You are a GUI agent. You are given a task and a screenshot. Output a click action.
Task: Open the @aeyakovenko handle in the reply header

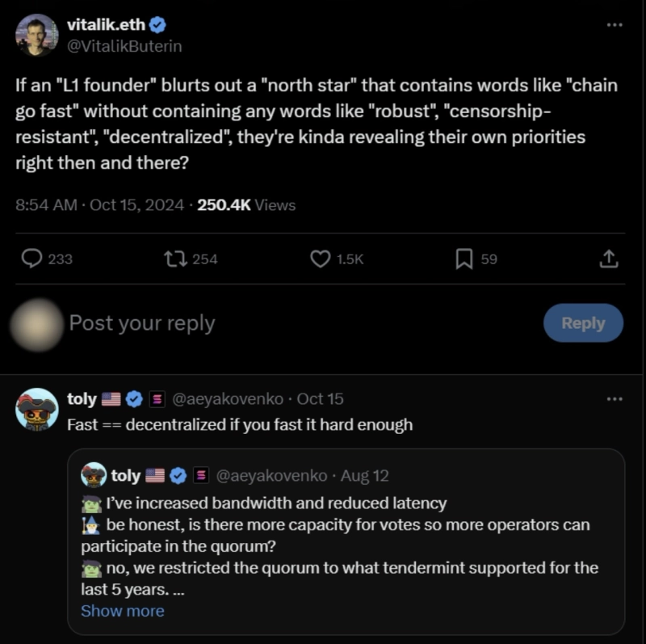click(228, 399)
